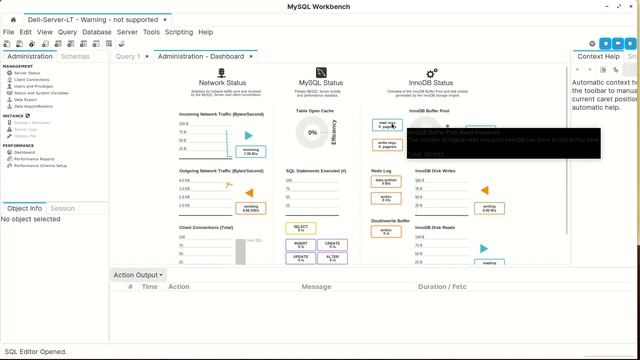Click the Open SQL script toolbar icon
This screenshot has height=360, width=640.
pyautogui.click(x=19, y=44)
